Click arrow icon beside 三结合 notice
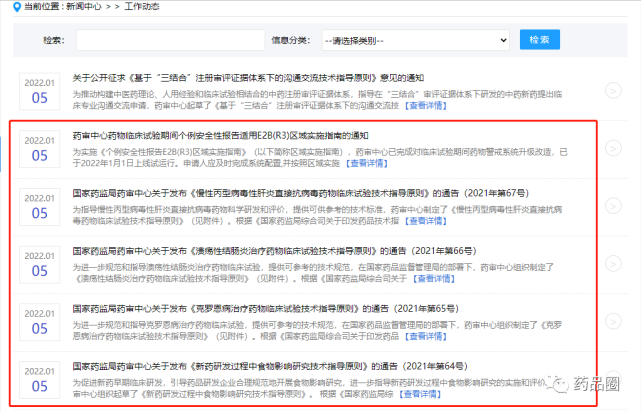 [613, 90]
